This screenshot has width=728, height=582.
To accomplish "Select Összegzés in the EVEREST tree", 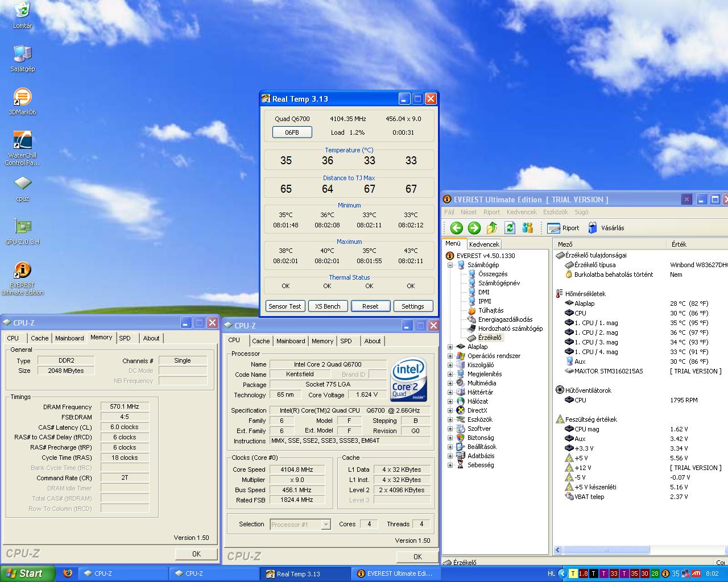I will click(x=488, y=274).
